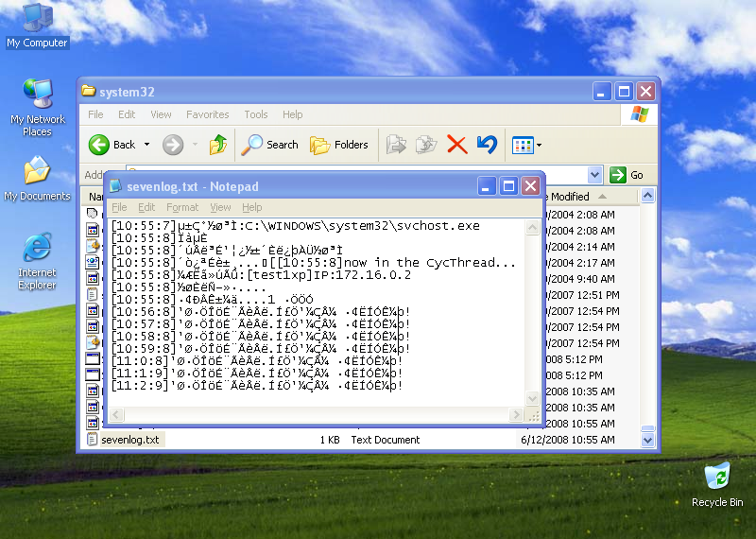Click the Views toolbar icon
This screenshot has width=756, height=539.
tap(523, 145)
